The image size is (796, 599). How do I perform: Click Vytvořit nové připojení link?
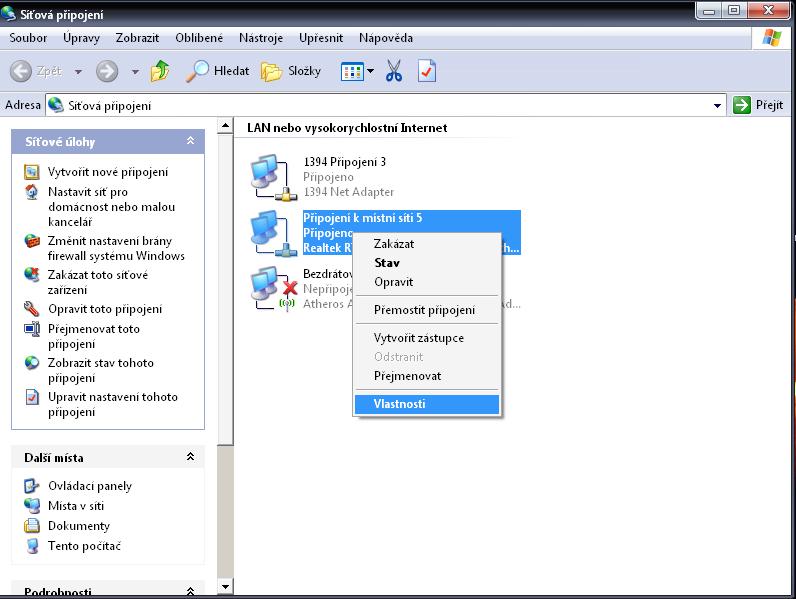tap(107, 172)
